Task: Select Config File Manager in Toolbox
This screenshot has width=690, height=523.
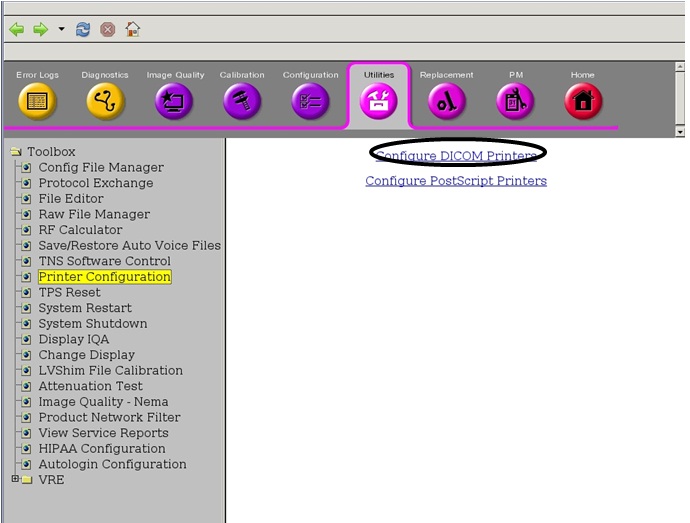Action: click(x=100, y=168)
